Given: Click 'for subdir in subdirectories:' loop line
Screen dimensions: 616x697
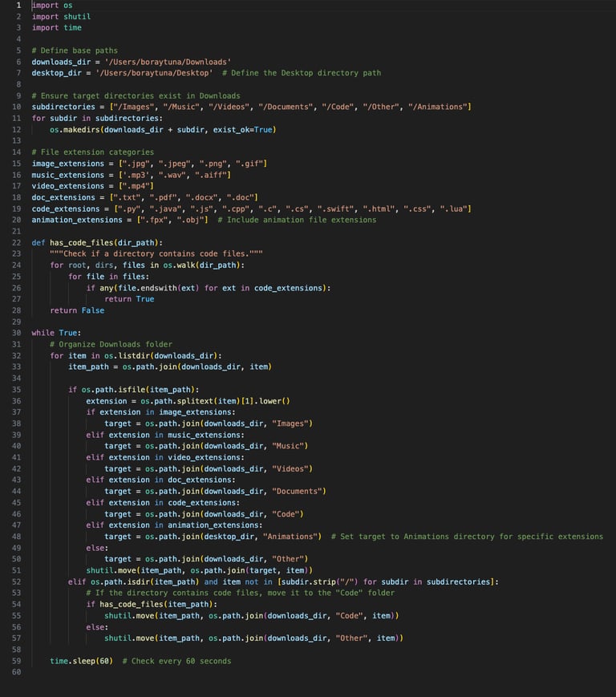Looking at the screenshot, I should pyautogui.click(x=97, y=118).
